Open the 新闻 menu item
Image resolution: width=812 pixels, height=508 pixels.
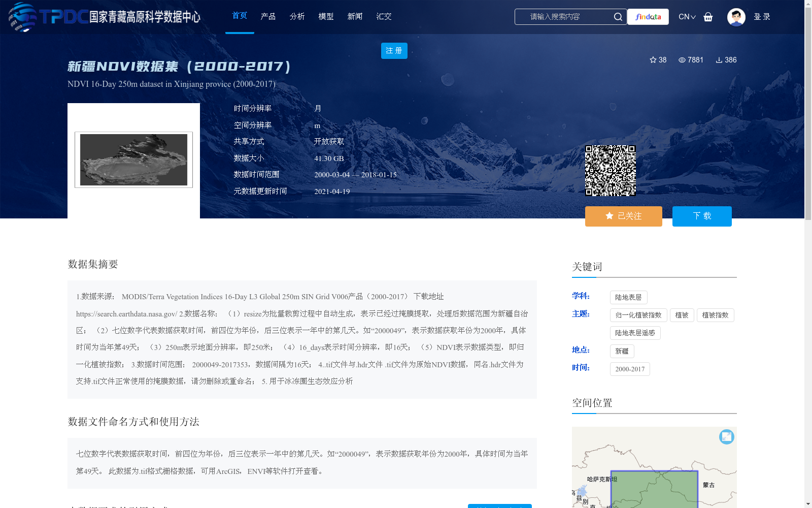pos(355,17)
